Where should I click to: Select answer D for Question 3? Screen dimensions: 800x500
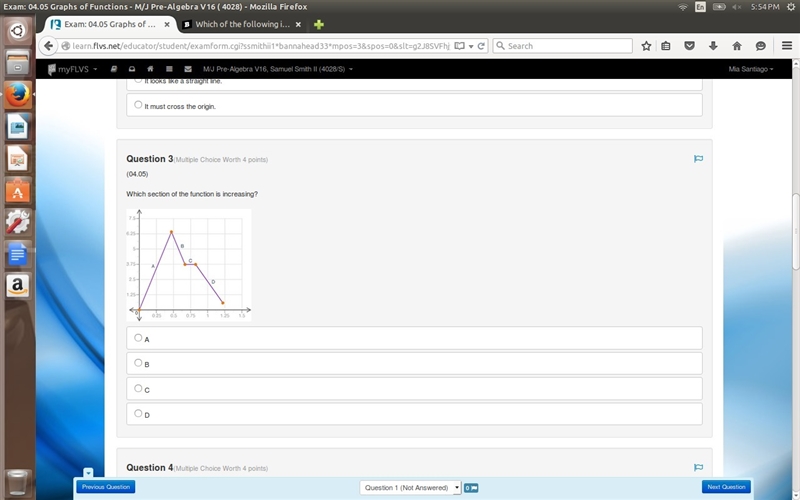coord(138,413)
